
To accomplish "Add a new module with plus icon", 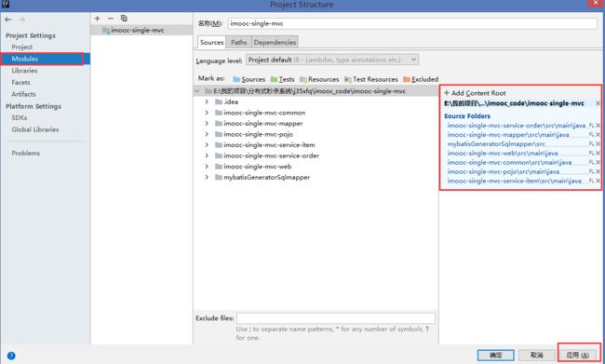I will pyautogui.click(x=97, y=18).
